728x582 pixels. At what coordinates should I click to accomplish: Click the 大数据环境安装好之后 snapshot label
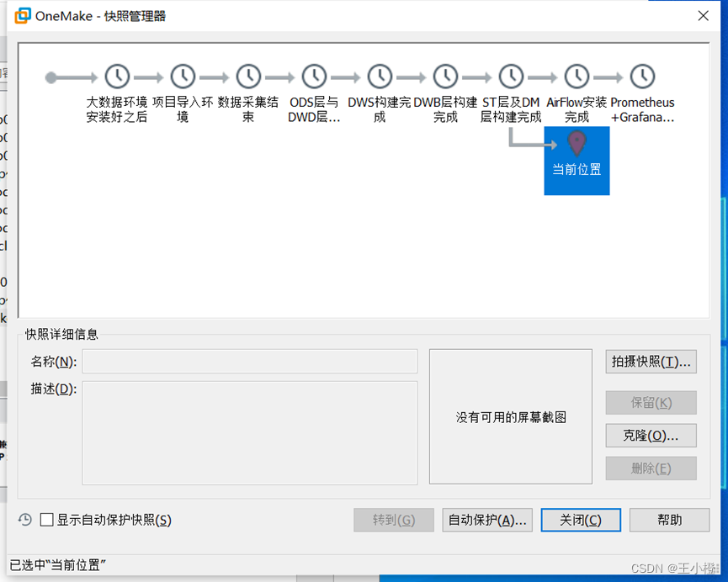pyautogui.click(x=117, y=109)
